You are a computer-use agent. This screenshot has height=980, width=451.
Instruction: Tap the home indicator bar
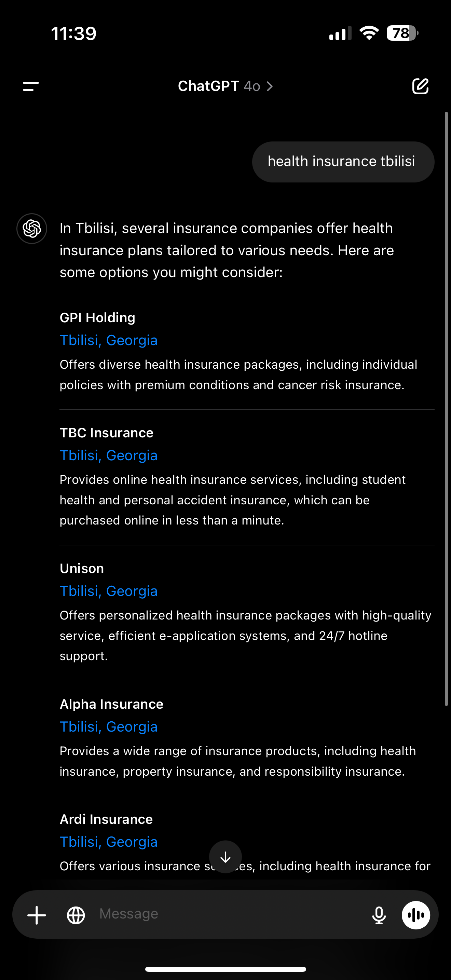click(225, 969)
